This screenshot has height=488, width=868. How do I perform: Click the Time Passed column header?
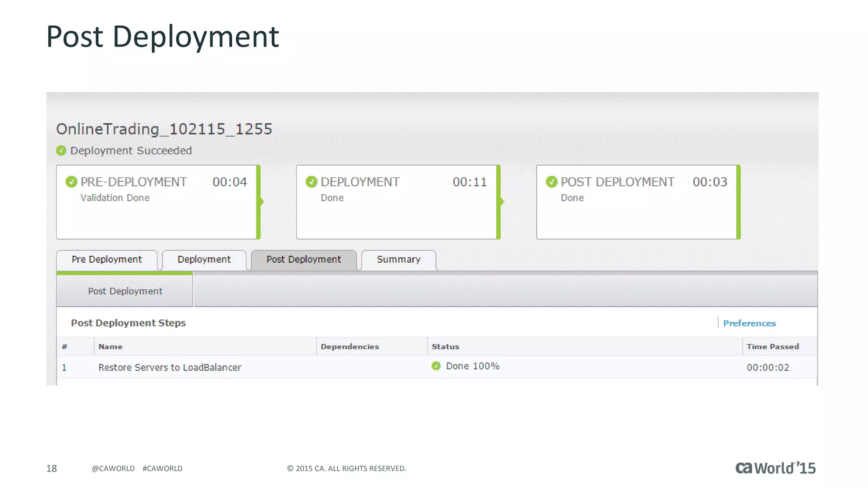772,347
